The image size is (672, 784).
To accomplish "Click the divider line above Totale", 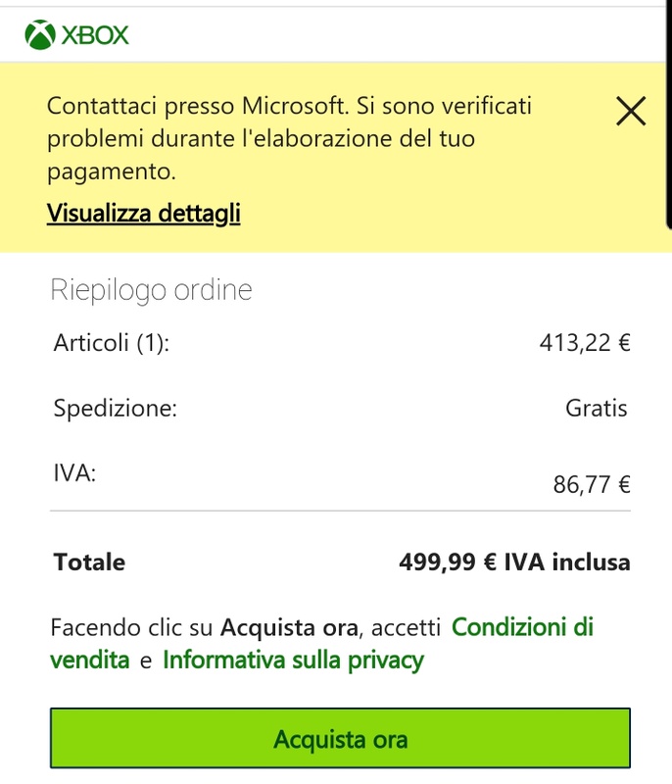I will [x=340, y=511].
